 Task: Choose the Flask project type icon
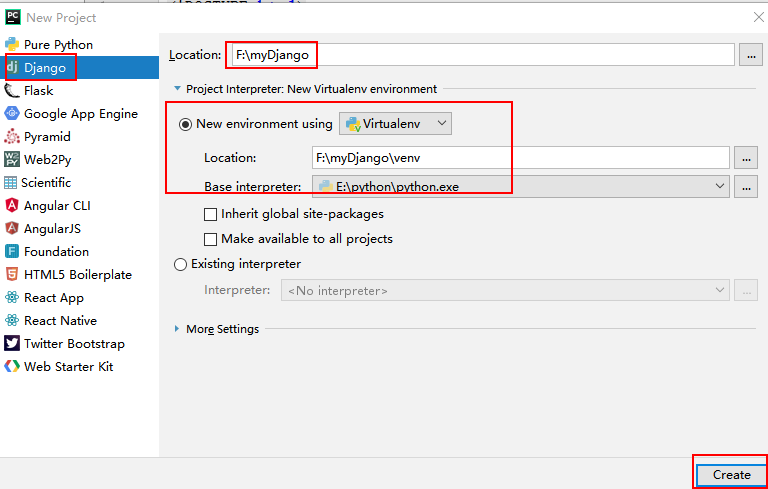12,91
